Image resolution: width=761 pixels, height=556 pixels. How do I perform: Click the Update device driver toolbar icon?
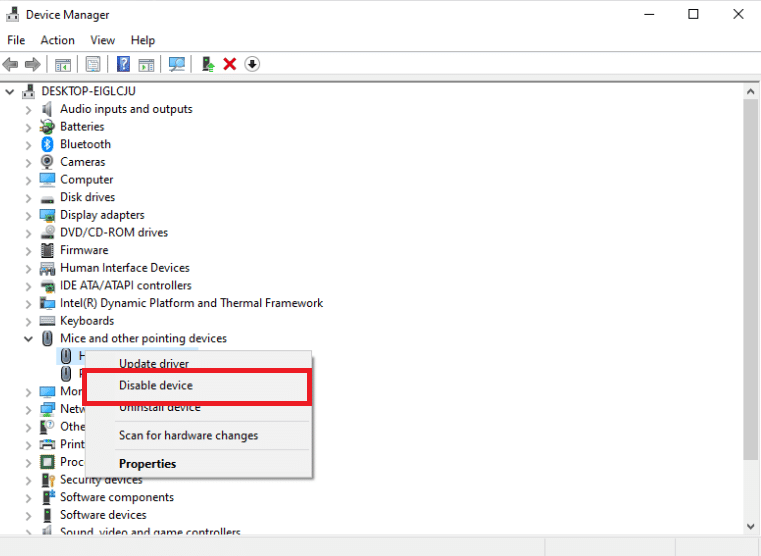(208, 64)
